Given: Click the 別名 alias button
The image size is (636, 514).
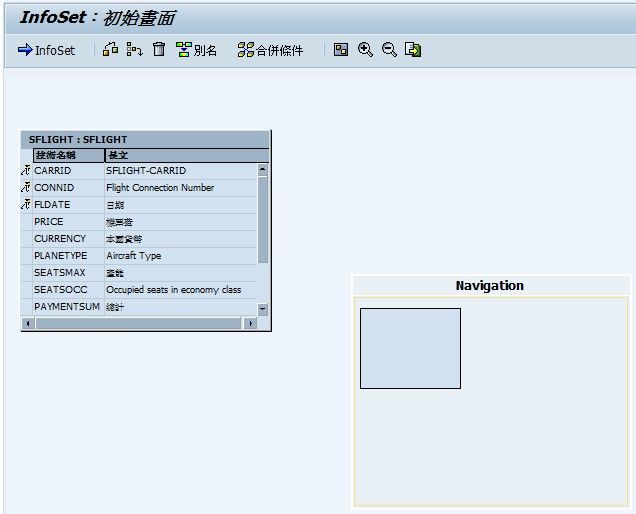Looking at the screenshot, I should point(196,50).
